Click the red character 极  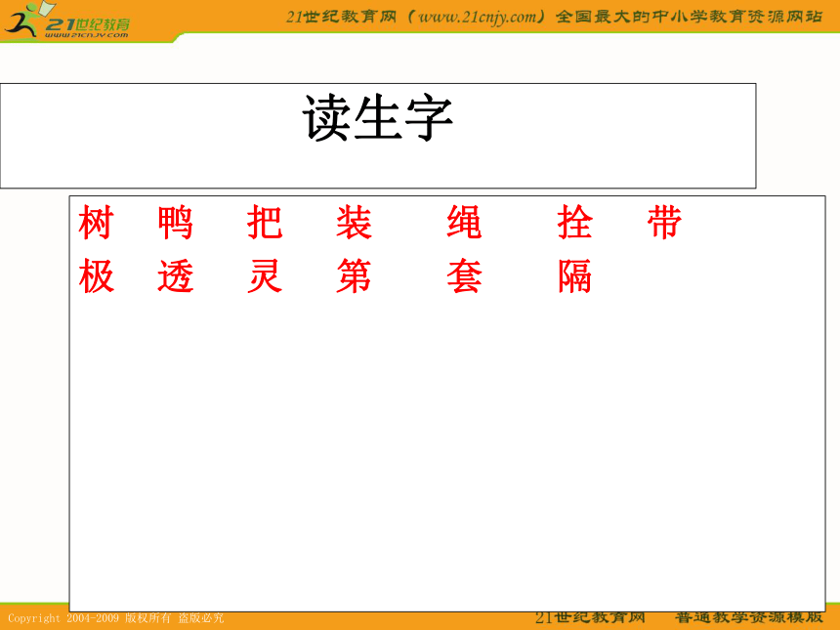96,275
